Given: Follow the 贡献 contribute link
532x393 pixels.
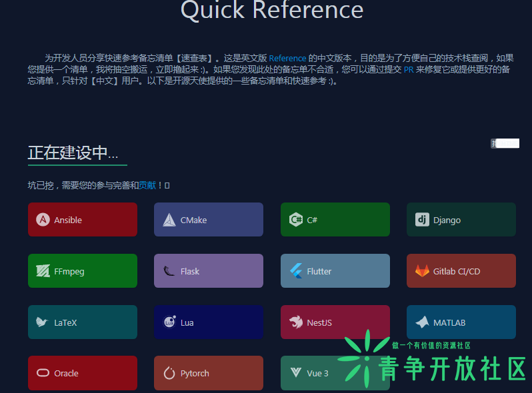Looking at the screenshot, I should [147, 185].
